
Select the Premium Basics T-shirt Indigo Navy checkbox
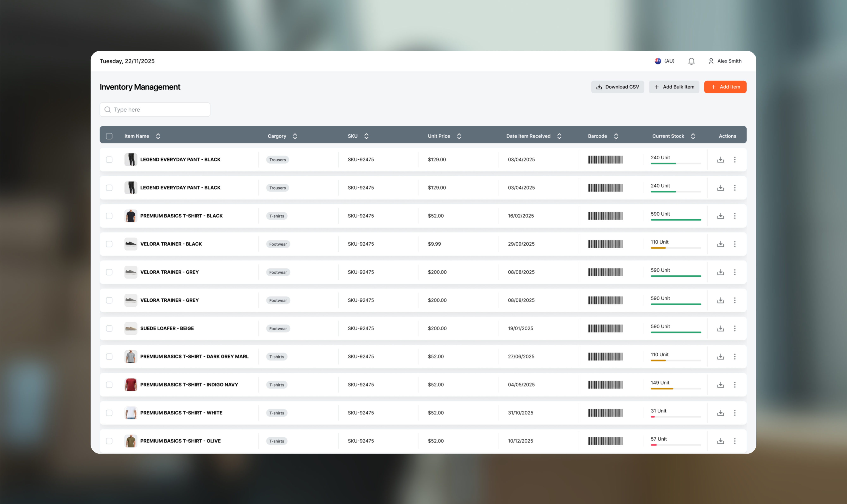tap(109, 385)
